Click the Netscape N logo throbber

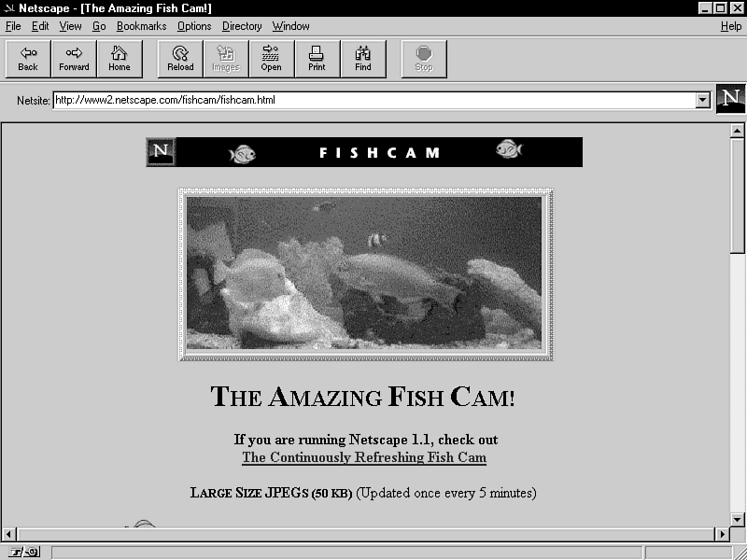[730, 99]
